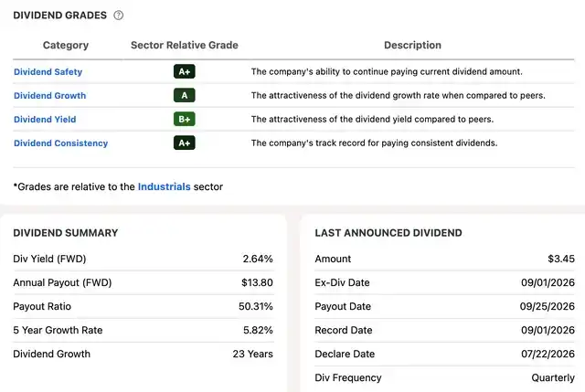Screen dimensions: 585x392
Task: Open the Dividend Safety link
Action: tap(48, 72)
